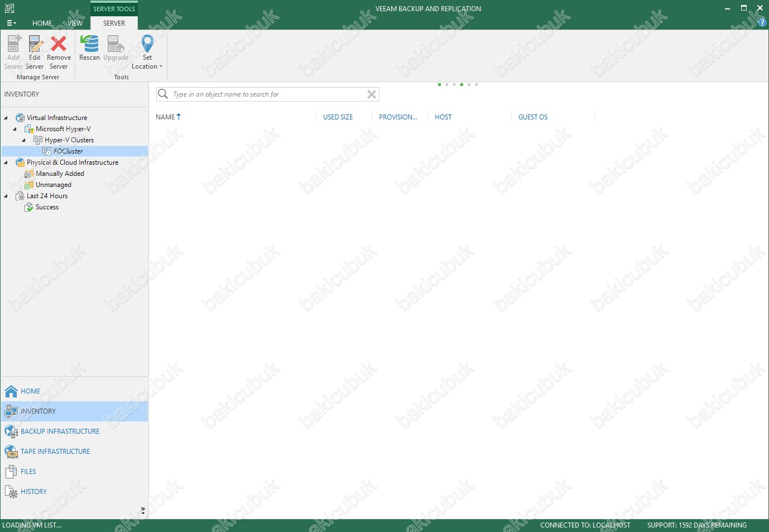Screen dimensions: 769x532
Task: Sort by NAME column header
Action: 168,117
